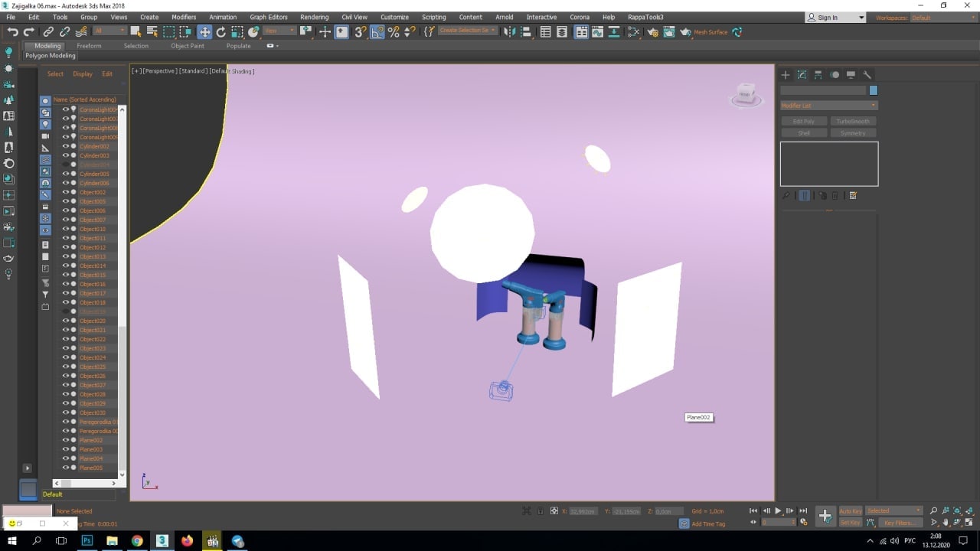Toggle visibility of Plane002 in scene explorer
The width and height of the screenshot is (980, 551).
(x=65, y=440)
